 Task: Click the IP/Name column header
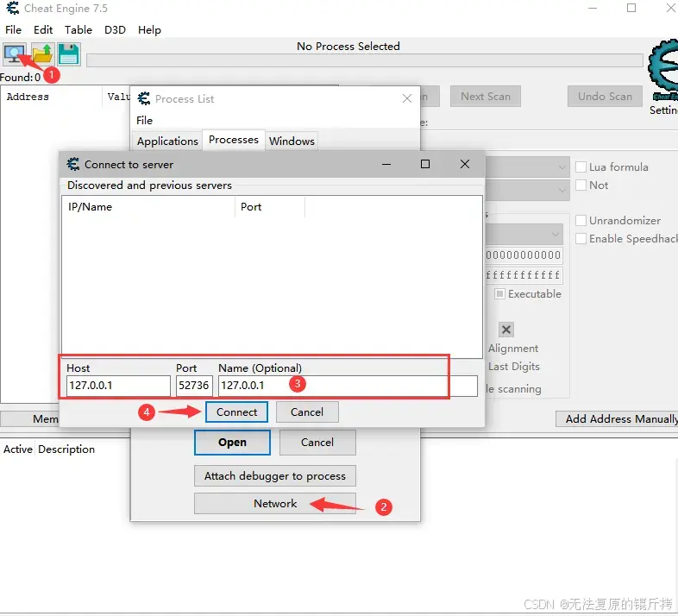click(148, 207)
